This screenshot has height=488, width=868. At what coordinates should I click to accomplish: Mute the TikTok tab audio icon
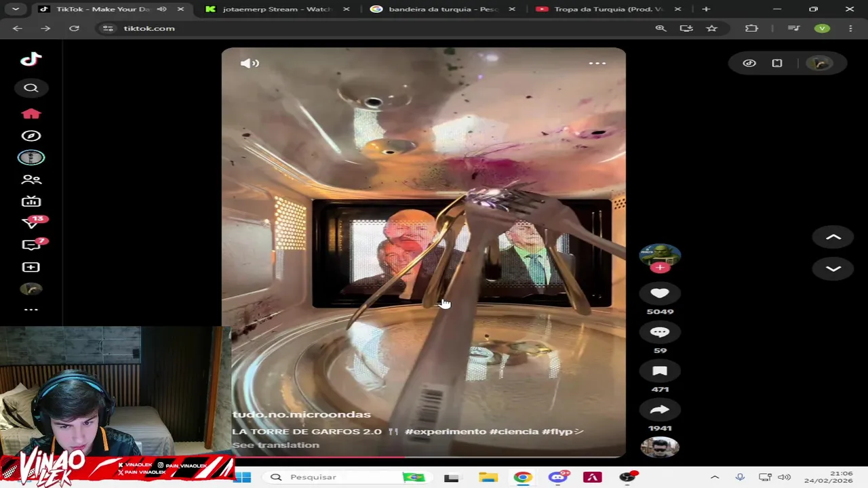click(161, 9)
